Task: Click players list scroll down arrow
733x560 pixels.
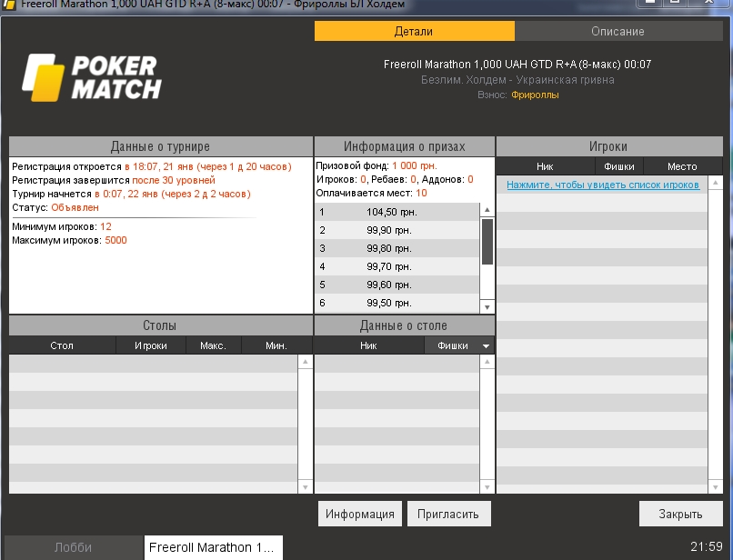Action: 715,487
